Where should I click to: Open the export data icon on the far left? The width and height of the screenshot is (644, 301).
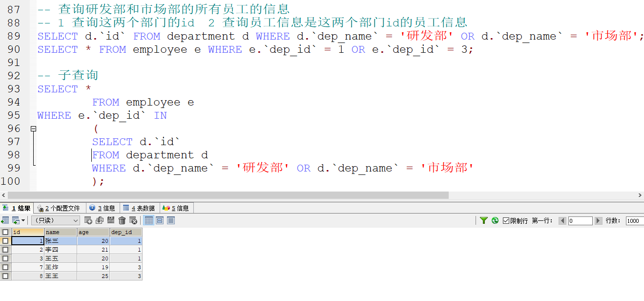(x=4, y=220)
